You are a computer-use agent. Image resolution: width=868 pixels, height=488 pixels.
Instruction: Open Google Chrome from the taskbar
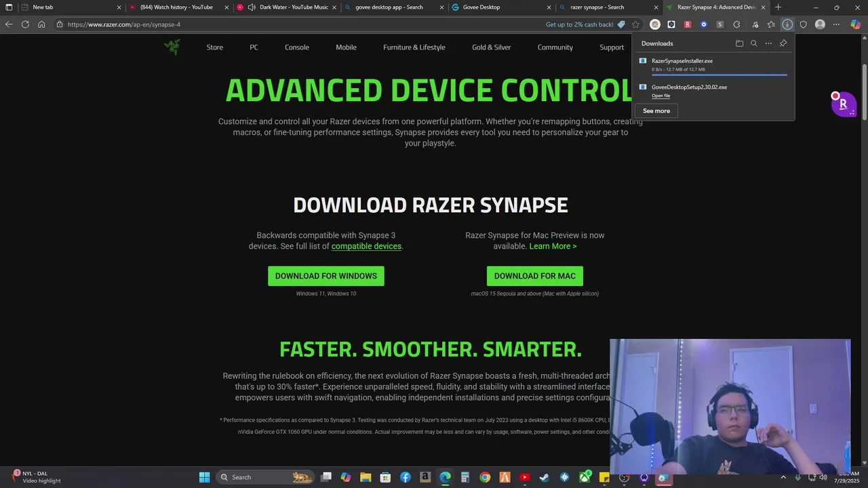tap(485, 477)
